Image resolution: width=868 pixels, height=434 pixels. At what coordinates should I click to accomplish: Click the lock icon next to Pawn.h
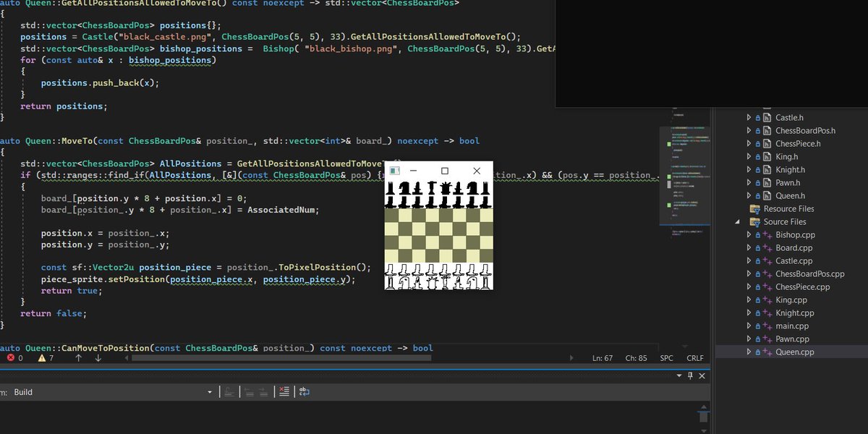tap(758, 182)
